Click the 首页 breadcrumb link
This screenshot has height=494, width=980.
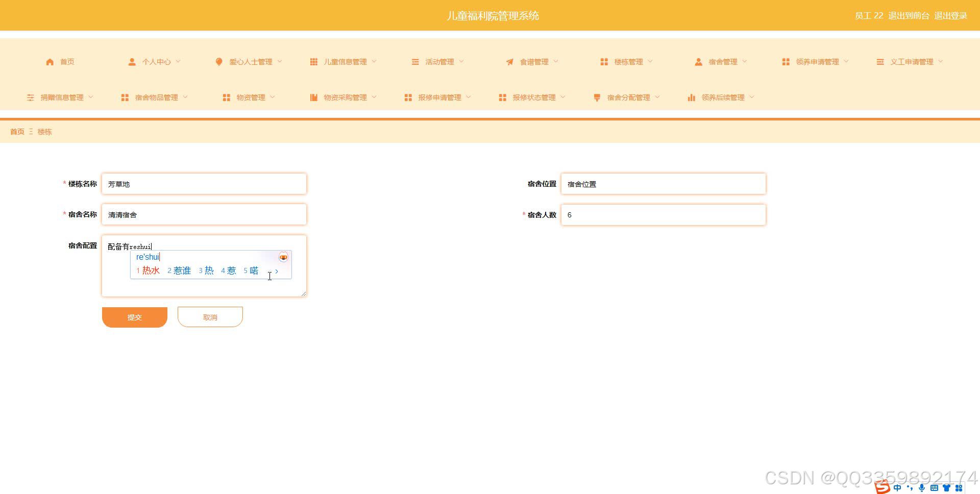(17, 132)
